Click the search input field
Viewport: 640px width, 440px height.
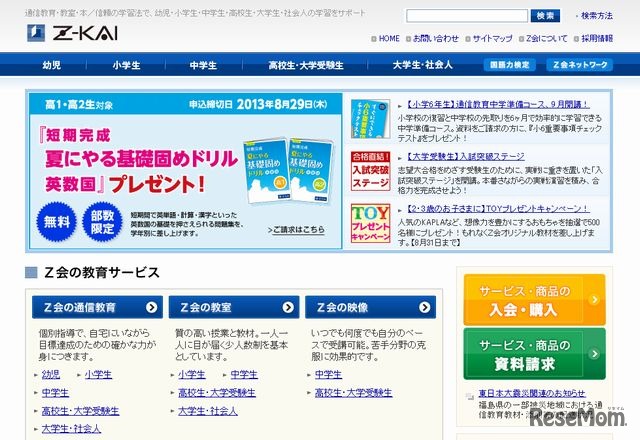coord(467,16)
